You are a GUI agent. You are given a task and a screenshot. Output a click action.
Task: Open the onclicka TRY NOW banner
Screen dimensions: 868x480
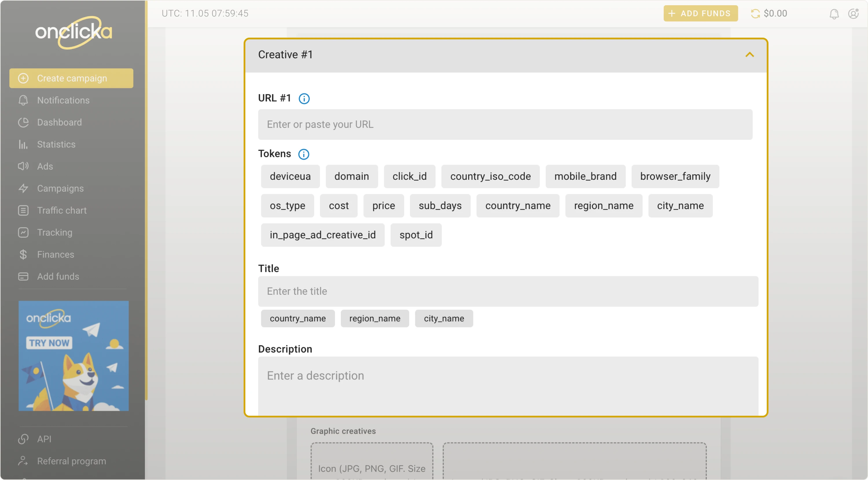(x=73, y=356)
